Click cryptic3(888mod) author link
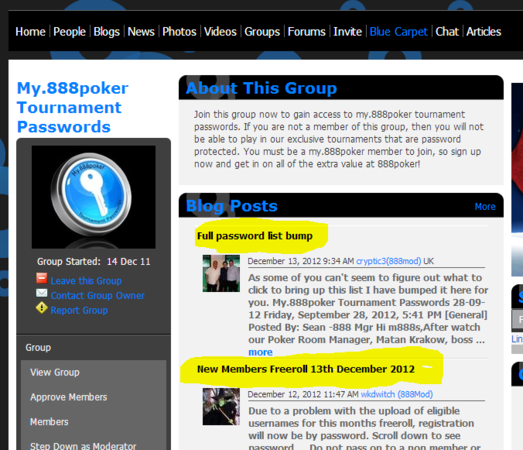 [x=389, y=261]
